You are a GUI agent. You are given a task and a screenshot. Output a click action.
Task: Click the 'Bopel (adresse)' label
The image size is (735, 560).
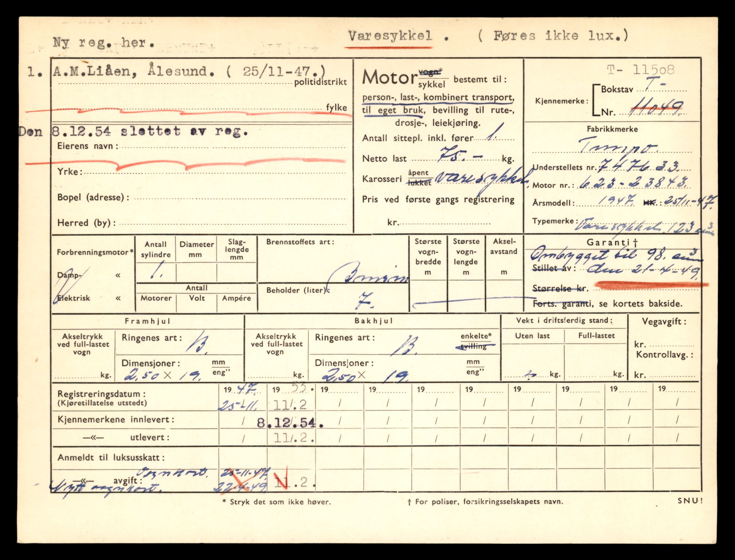93,197
